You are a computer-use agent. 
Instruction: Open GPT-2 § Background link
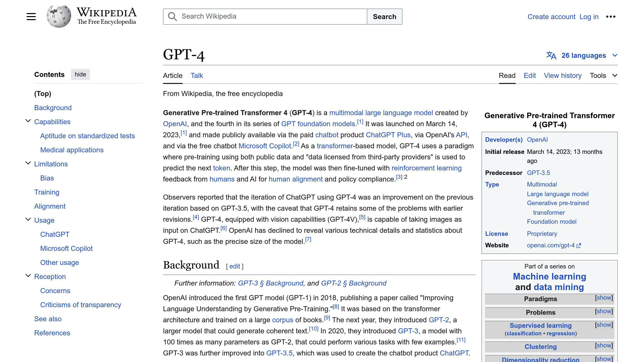(x=354, y=283)
